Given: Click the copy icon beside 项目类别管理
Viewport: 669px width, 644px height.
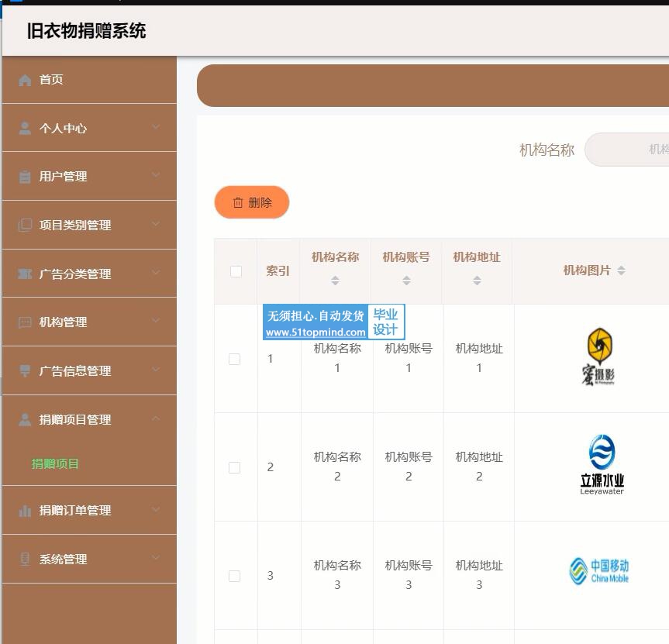Looking at the screenshot, I should click(x=25, y=225).
